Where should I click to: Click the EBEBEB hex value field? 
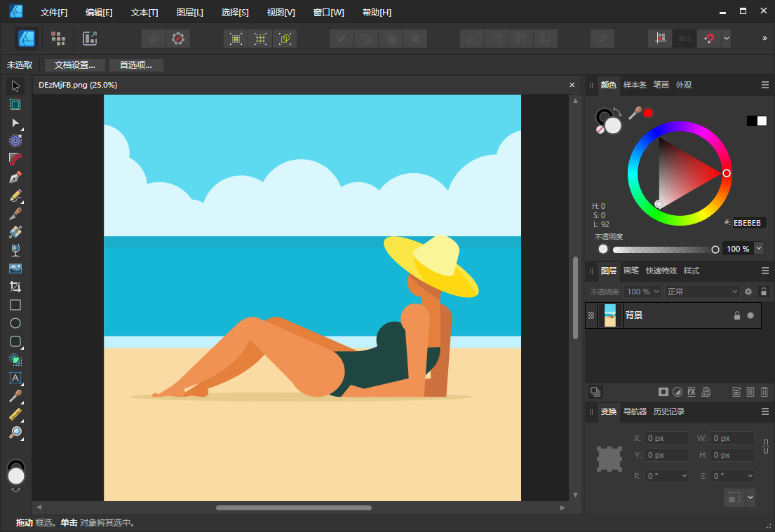coord(748,223)
